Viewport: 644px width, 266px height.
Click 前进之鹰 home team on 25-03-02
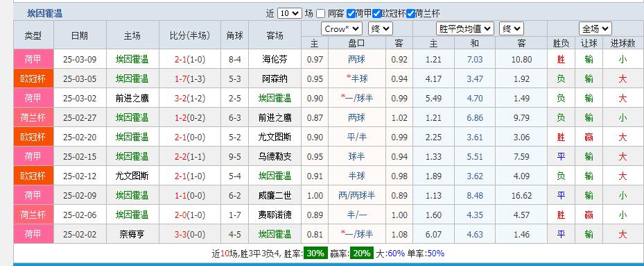[132, 98]
